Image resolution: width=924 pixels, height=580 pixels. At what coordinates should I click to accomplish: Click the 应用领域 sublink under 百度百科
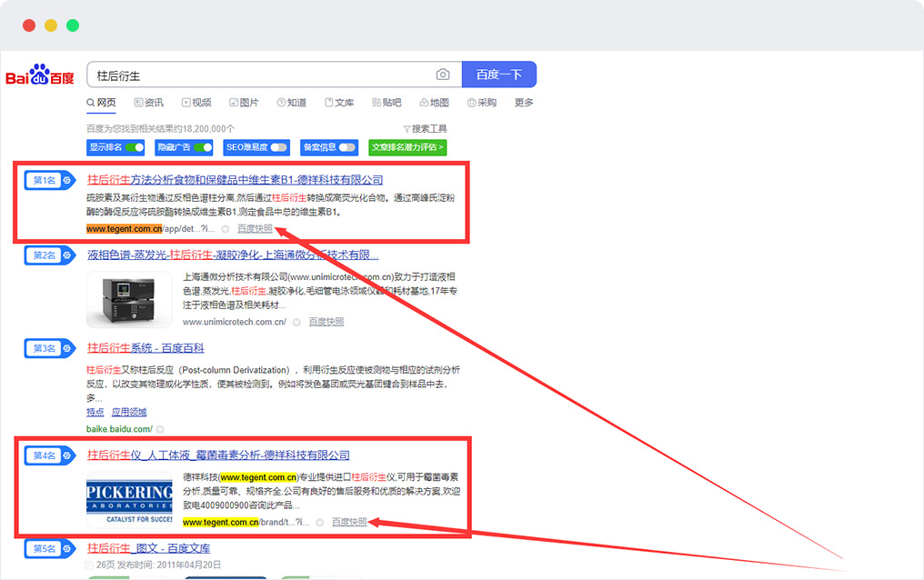129,412
